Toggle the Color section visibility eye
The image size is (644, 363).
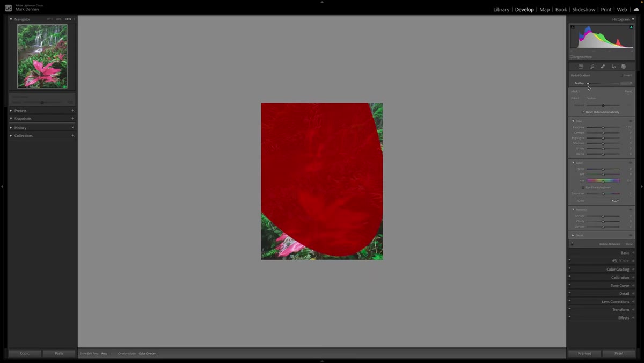click(631, 163)
